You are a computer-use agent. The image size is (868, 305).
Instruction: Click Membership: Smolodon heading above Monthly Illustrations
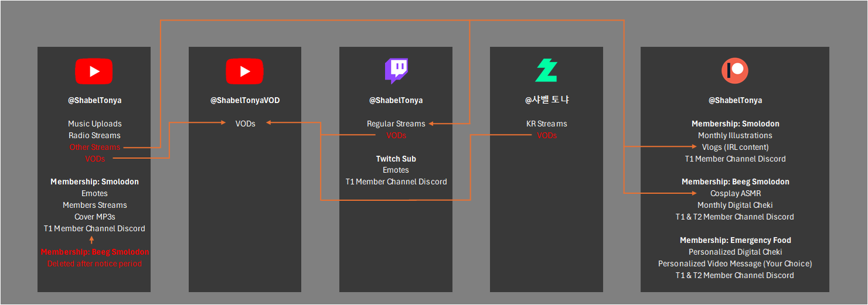click(735, 124)
